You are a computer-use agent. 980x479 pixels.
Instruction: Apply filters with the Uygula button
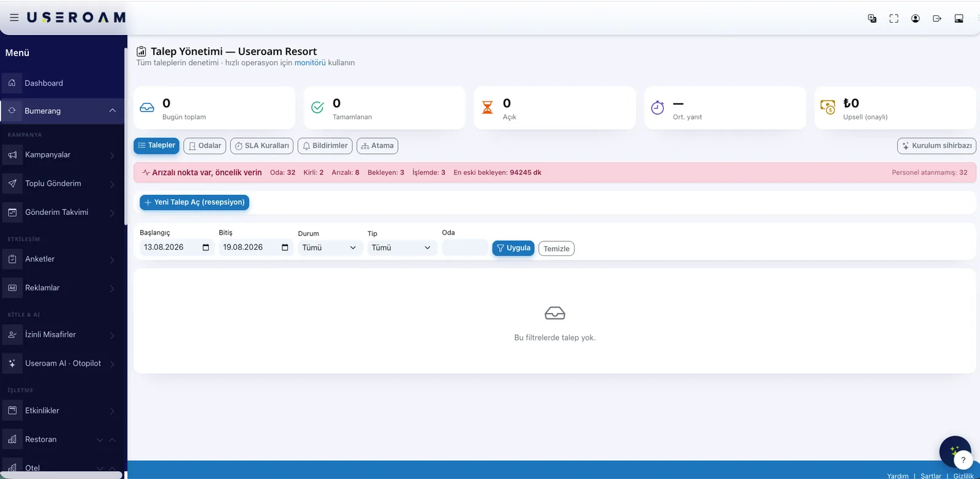pos(513,248)
